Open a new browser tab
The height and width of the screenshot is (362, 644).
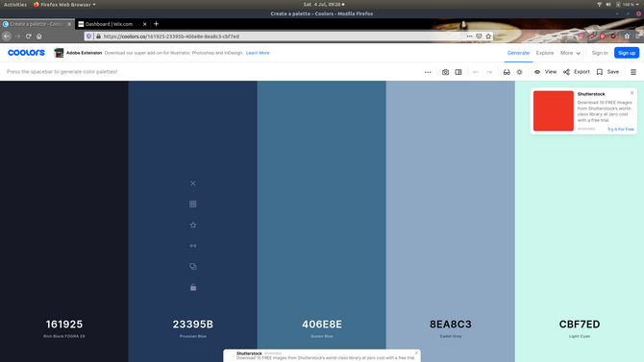pos(156,24)
